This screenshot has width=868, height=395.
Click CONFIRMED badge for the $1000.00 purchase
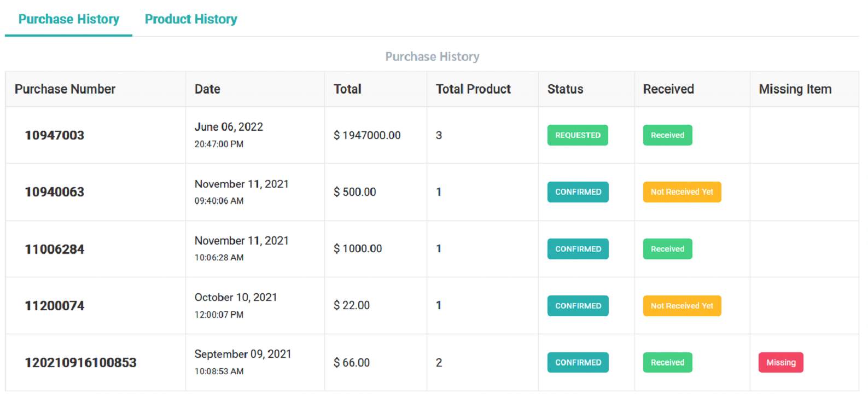[x=578, y=249]
